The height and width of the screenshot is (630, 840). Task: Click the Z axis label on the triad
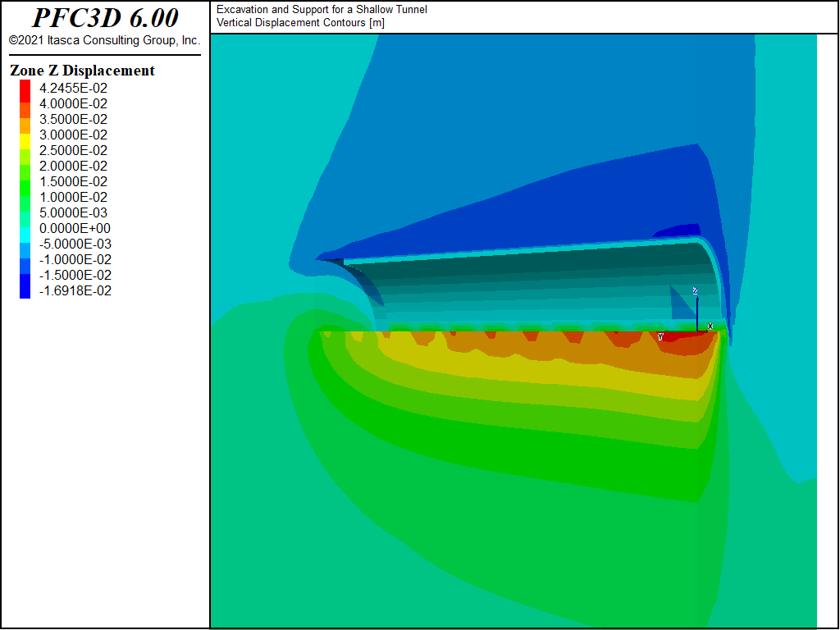[x=695, y=291]
